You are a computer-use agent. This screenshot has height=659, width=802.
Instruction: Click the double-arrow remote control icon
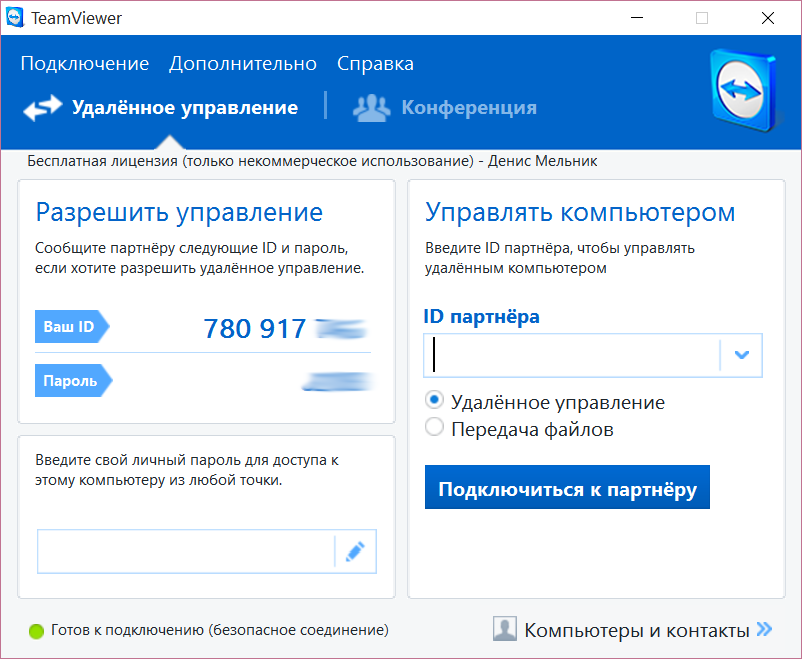click(43, 108)
